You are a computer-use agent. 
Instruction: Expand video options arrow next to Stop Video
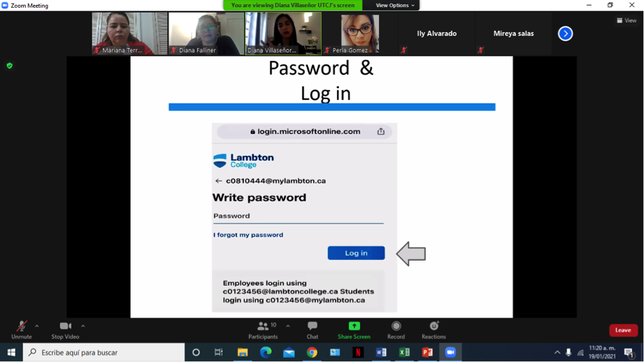[x=83, y=326]
